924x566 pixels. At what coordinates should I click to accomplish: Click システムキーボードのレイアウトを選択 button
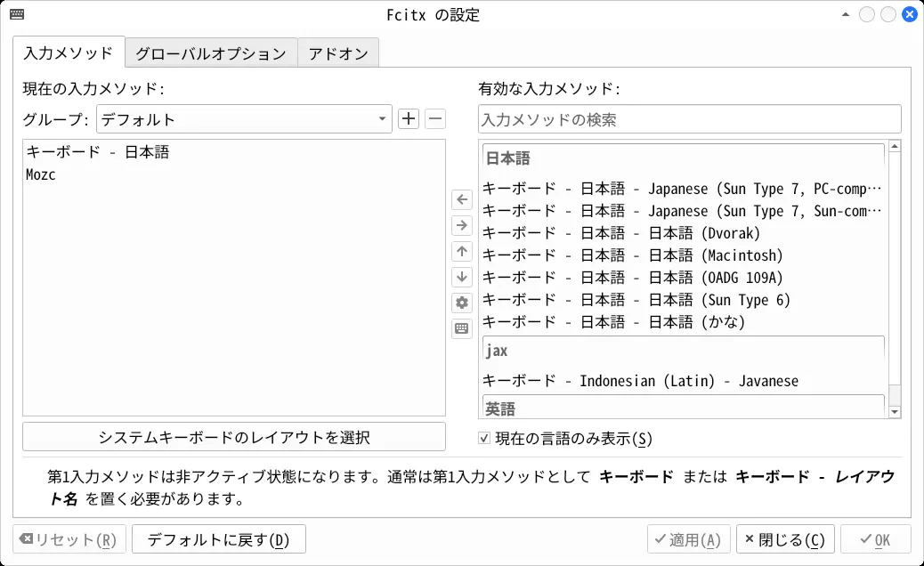[234, 437]
